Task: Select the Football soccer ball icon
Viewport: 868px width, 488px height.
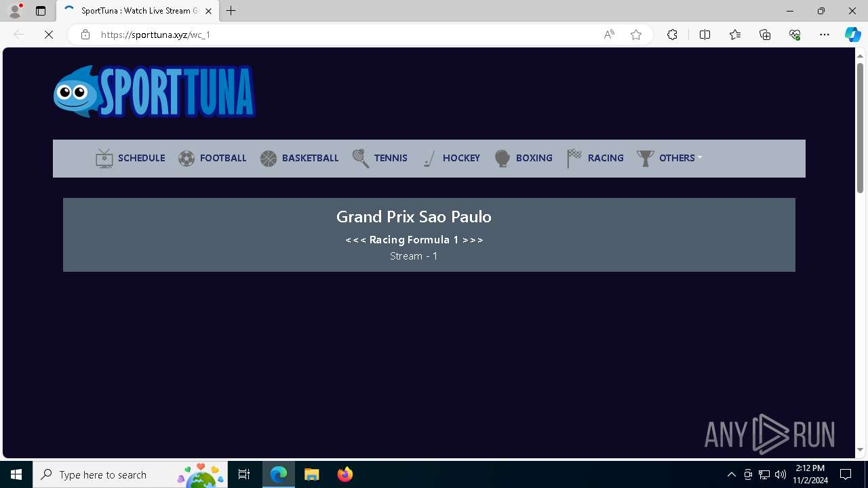Action: click(186, 159)
